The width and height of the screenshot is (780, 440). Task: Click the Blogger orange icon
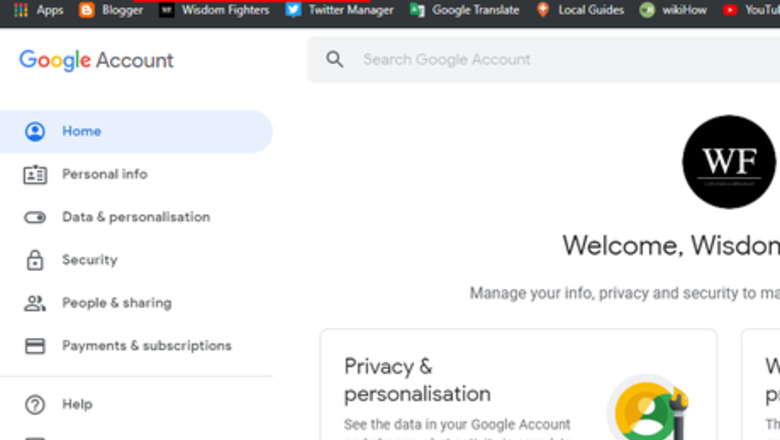[87, 10]
